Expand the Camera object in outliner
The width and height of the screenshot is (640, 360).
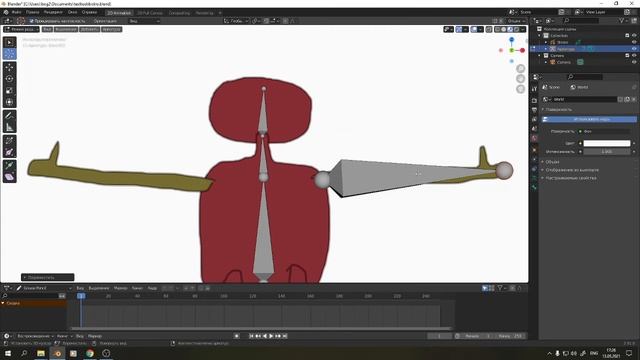pyautogui.click(x=546, y=62)
